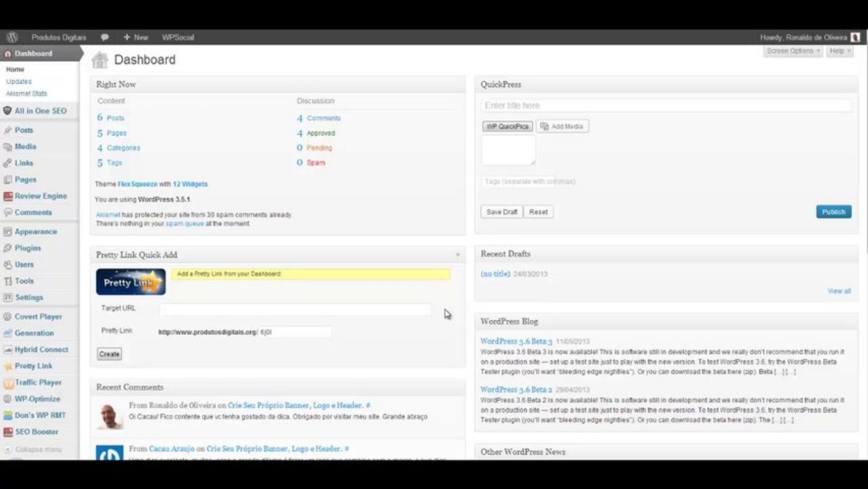Click Ronaldo de Oliveira's comment avatar thumbnail
Viewport: 868px width, 489px height.
click(109, 416)
